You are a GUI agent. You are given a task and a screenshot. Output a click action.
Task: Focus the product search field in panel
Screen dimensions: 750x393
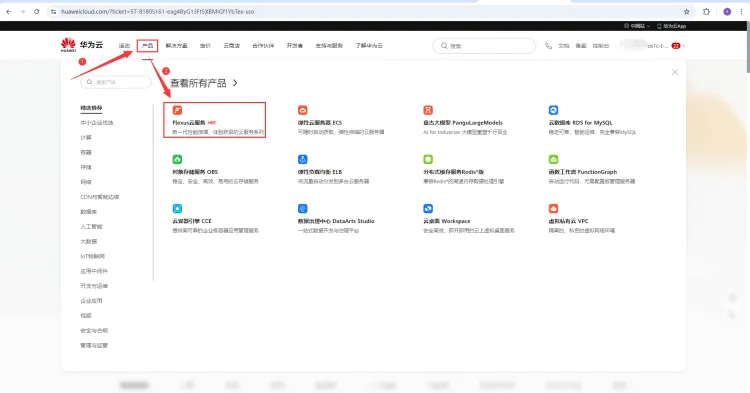pos(116,82)
